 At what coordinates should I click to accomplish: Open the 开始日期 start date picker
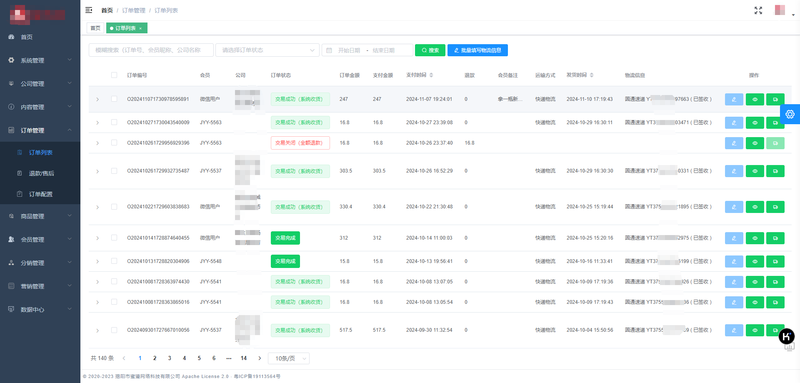click(349, 50)
